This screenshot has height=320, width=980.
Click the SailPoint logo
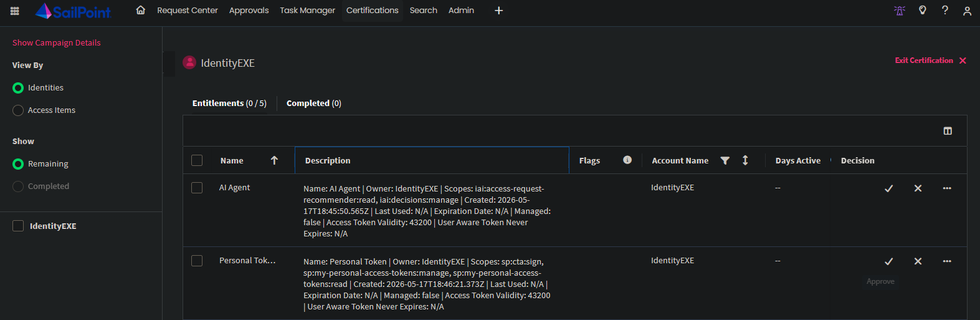pyautogui.click(x=73, y=11)
